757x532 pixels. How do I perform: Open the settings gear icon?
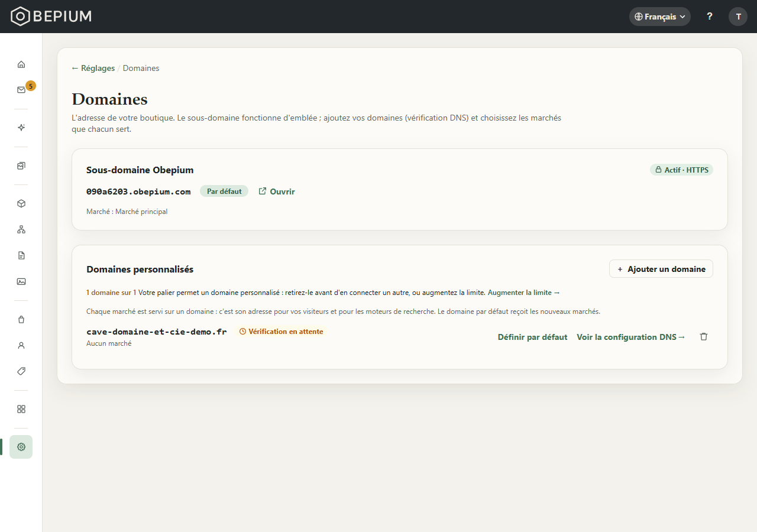[21, 447]
